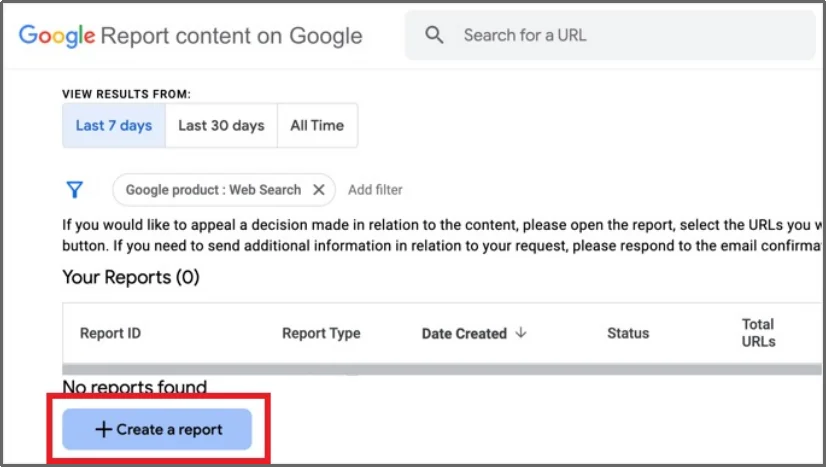The width and height of the screenshot is (827, 468).
Task: Click the Total URLs column header
Action: click(x=758, y=333)
